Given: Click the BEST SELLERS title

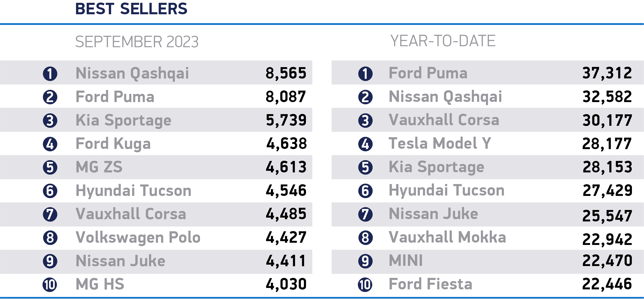Looking at the screenshot, I should (131, 9).
